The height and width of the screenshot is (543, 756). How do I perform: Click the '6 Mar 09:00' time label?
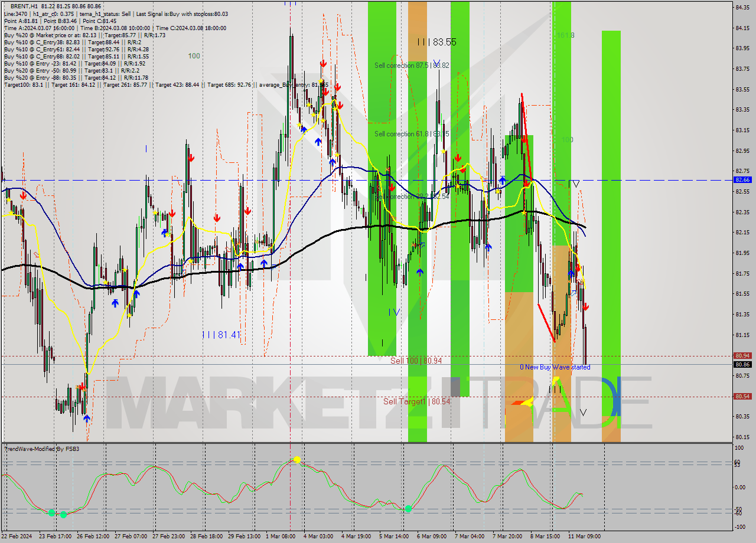click(x=431, y=536)
